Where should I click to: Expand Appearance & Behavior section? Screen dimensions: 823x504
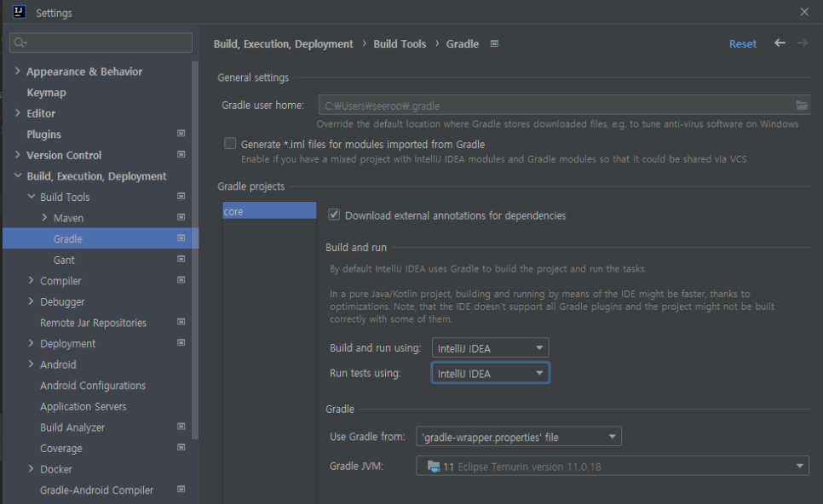tap(18, 71)
